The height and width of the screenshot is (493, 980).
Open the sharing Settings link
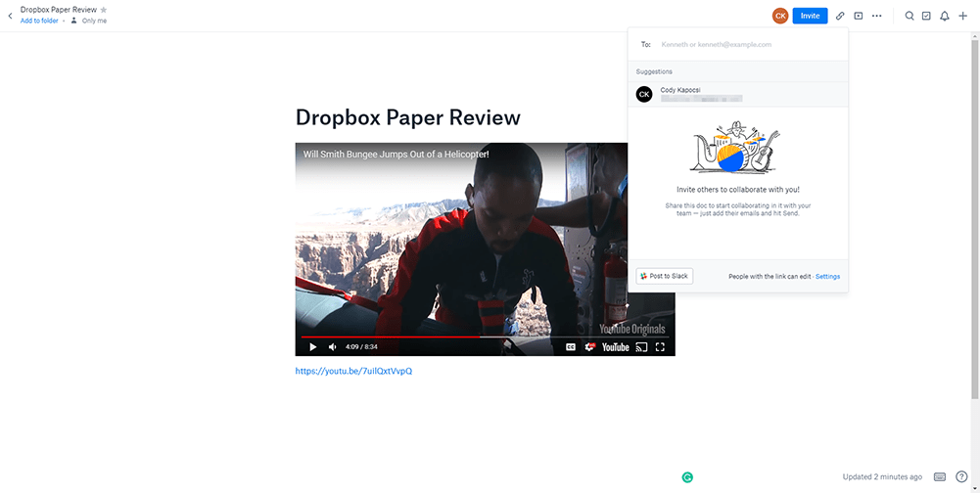827,276
